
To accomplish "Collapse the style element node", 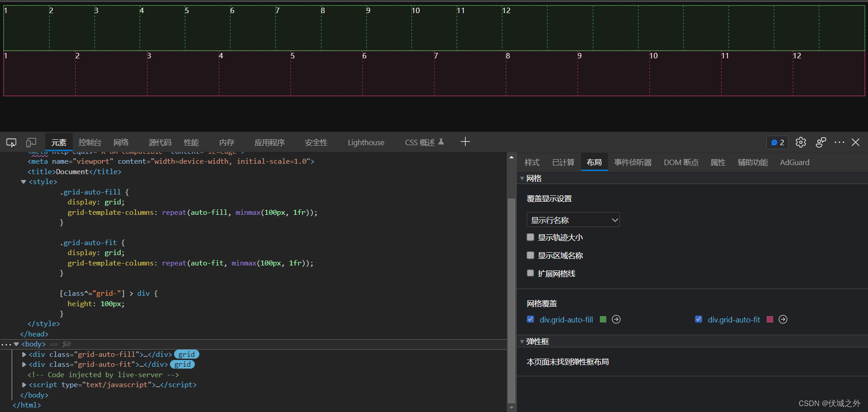I will coord(23,182).
